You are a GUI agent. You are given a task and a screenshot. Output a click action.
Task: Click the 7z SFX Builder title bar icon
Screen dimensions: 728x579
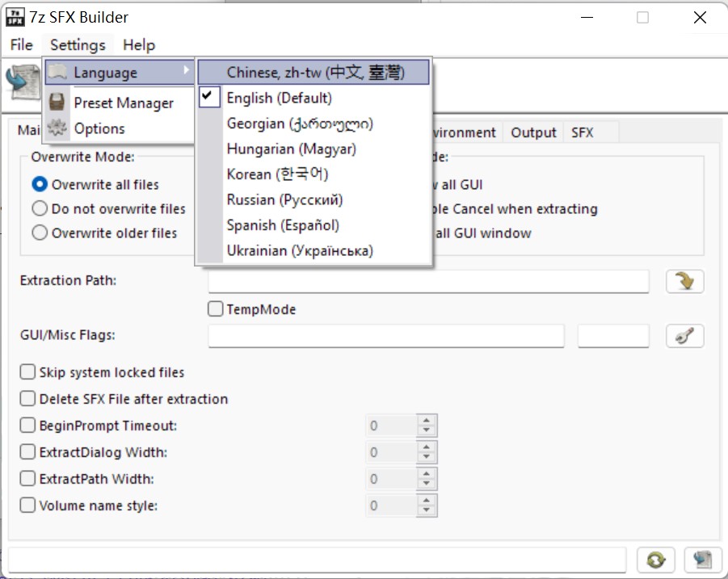tap(15, 17)
